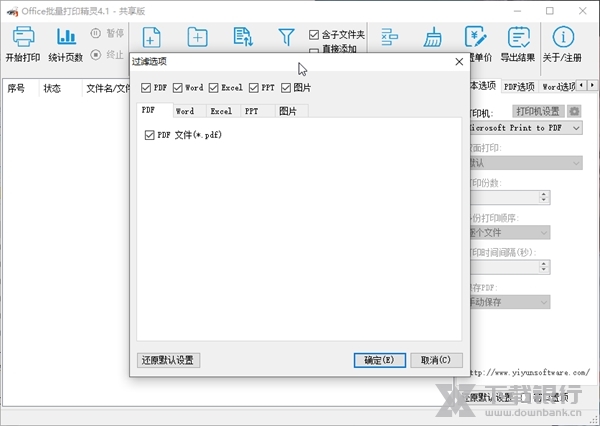Click the 序号 column header

(21, 89)
